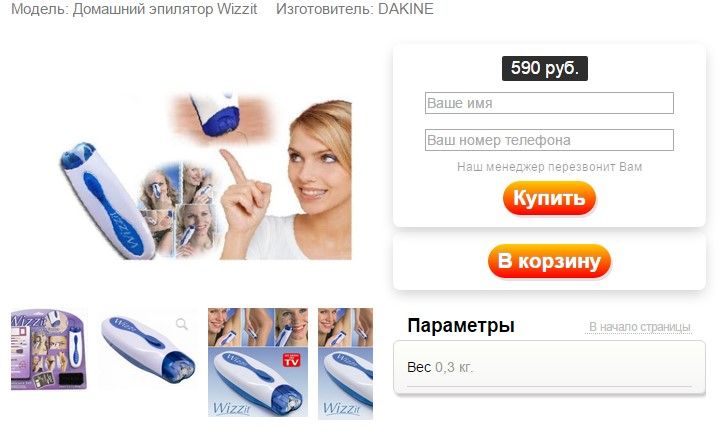Screen dimensions: 725x437
Task: Focus the "Ваш номер телефона" field
Action: 549,140
